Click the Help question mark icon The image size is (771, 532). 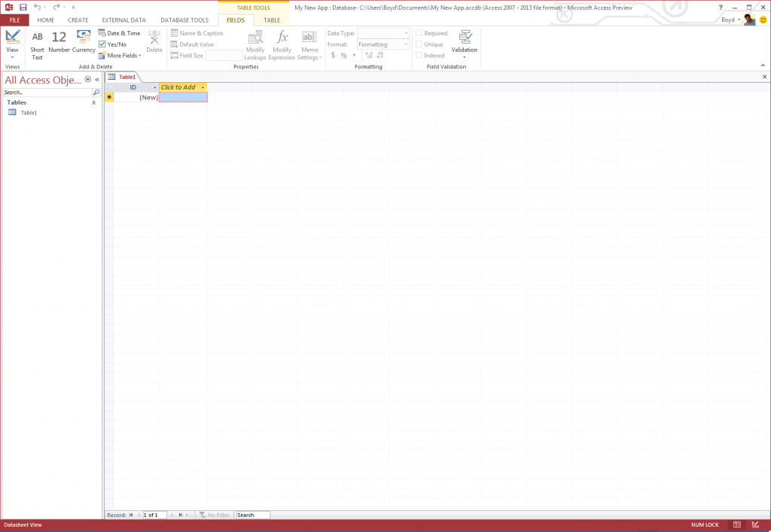coord(721,7)
